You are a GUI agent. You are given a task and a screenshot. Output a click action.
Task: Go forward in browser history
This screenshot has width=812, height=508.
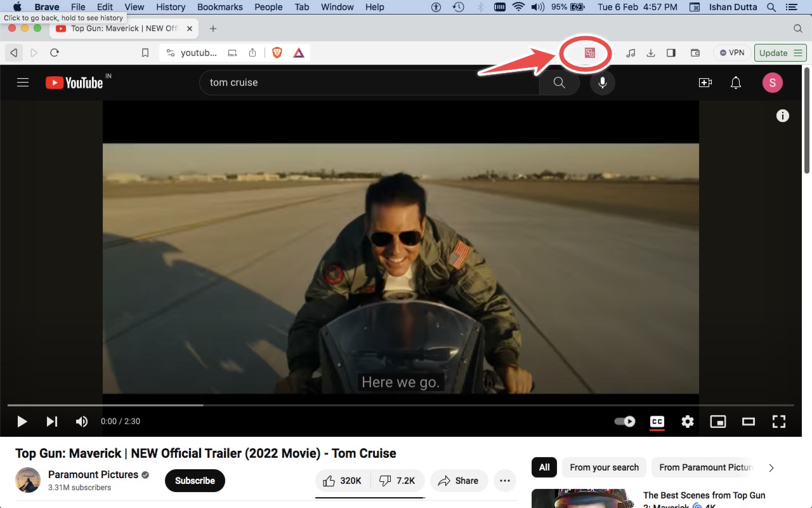tap(34, 53)
